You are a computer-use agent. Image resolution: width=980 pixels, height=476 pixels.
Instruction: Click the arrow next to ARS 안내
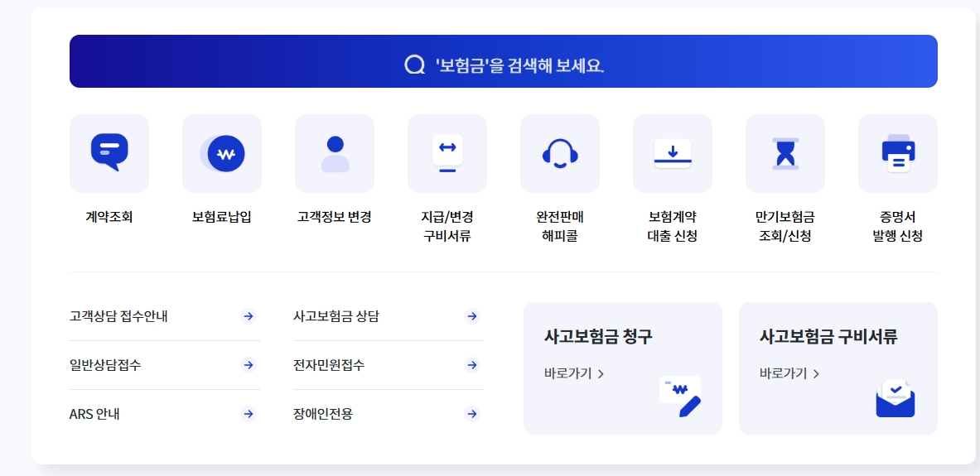[249, 414]
